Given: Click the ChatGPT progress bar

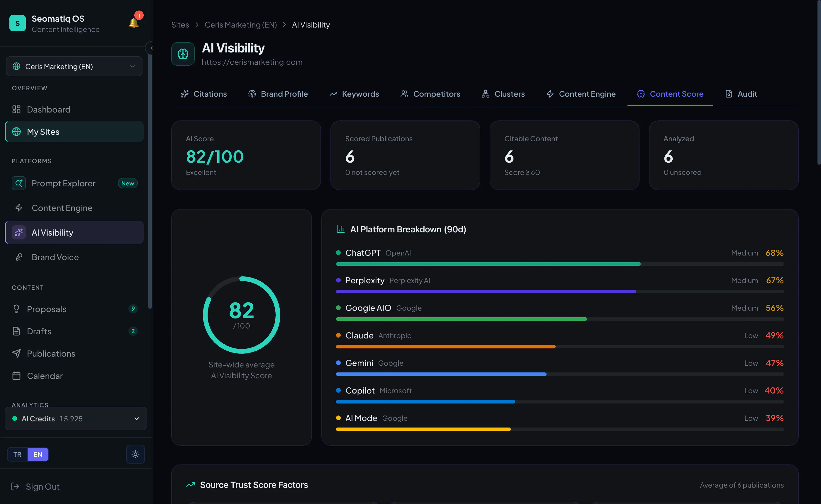Looking at the screenshot, I should click(559, 264).
